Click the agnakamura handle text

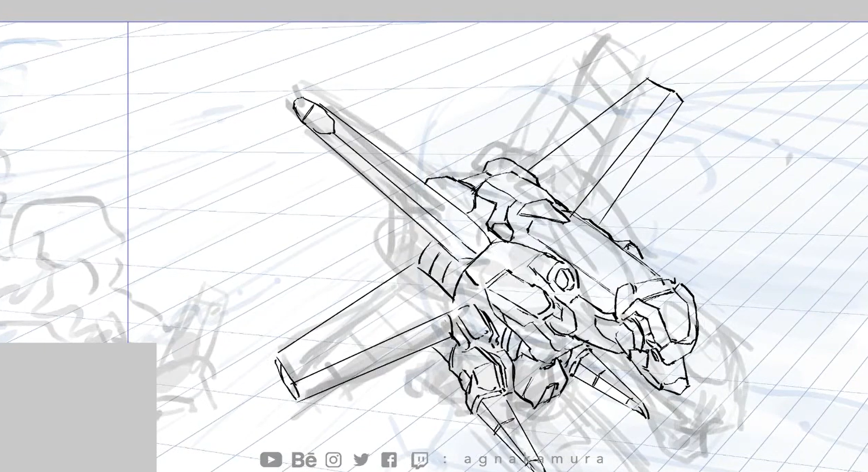[x=535, y=459]
